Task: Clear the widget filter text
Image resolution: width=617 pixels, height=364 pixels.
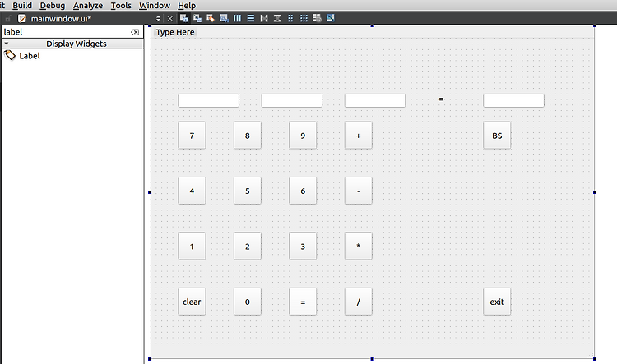Action: click(135, 32)
